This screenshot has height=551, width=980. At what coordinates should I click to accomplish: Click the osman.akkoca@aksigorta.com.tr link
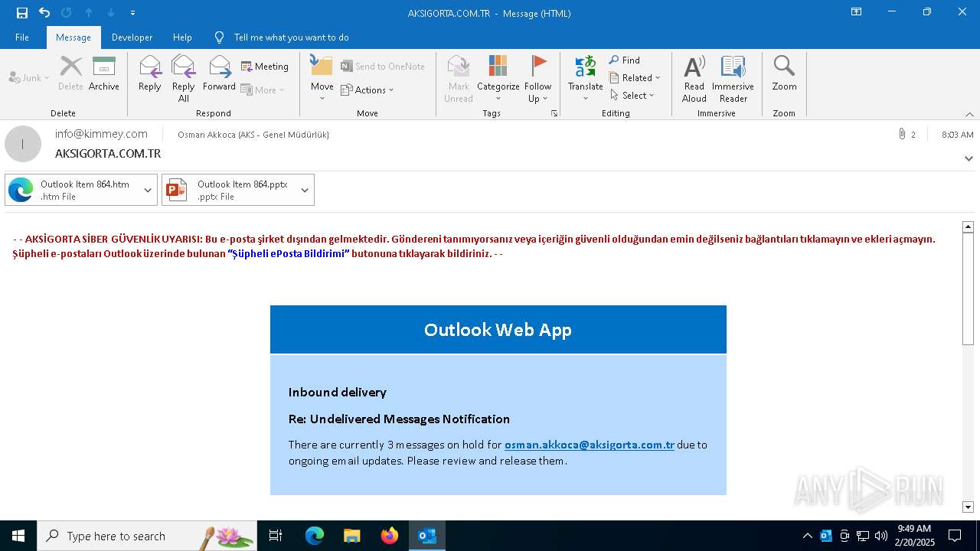(x=590, y=445)
